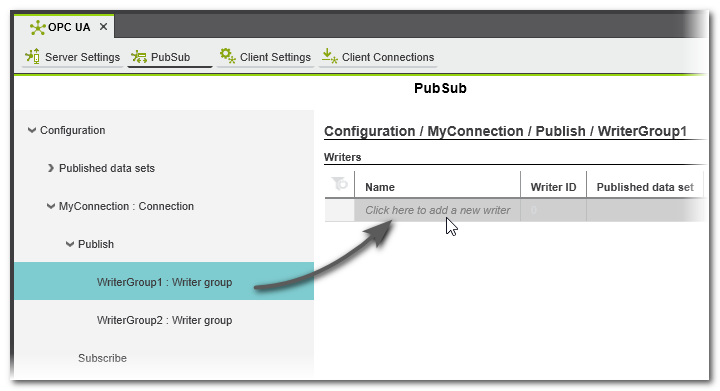Select WriterGroup2 : Writer group
The image size is (720, 391).
click(164, 320)
